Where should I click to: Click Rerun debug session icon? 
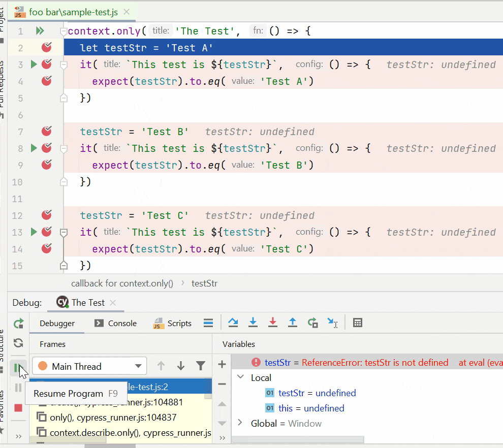click(19, 323)
